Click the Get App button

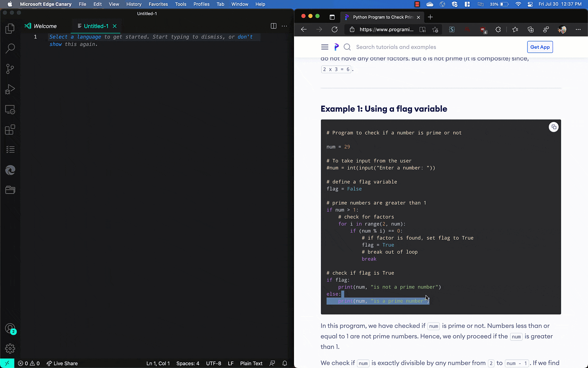(x=540, y=47)
